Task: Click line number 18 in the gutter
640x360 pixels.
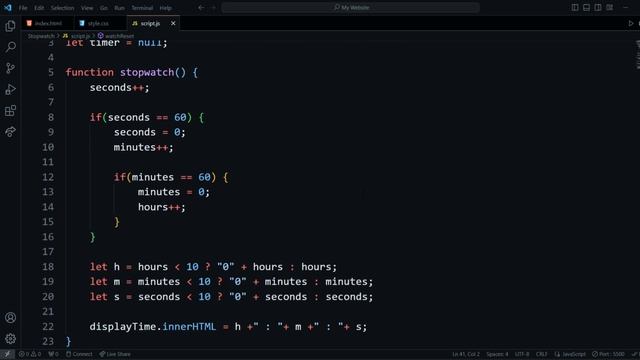Action: 48,267
